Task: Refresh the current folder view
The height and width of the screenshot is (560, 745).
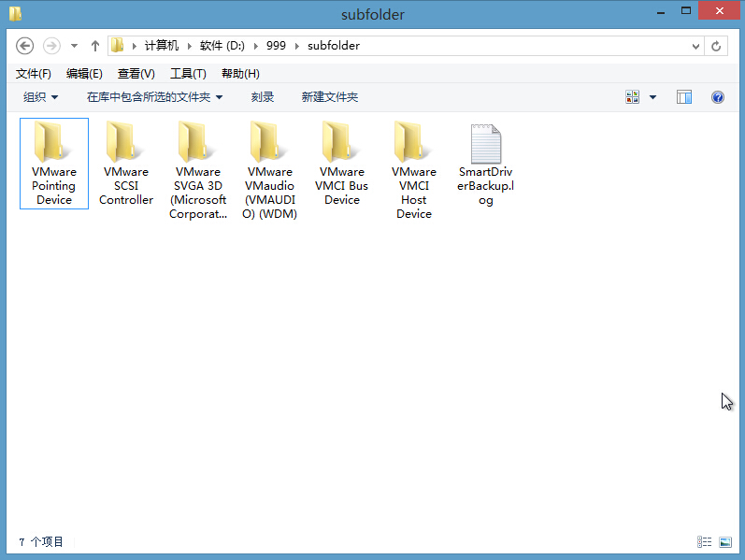Action: tap(716, 46)
